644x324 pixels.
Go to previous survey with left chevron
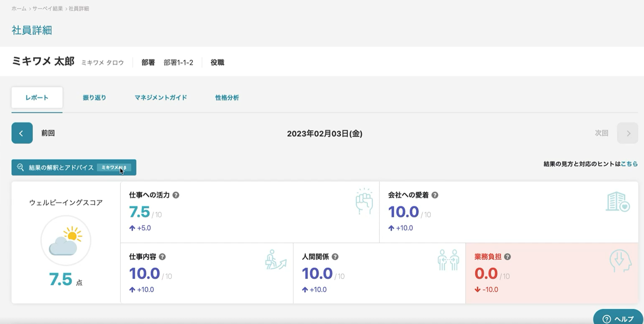22,133
